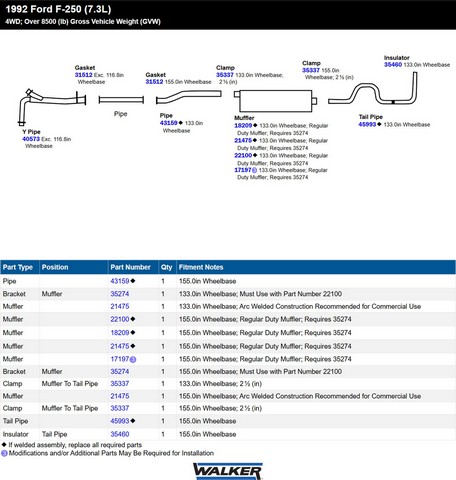456x480 pixels.
Task: Click the Qty column header
Action: [x=167, y=267]
